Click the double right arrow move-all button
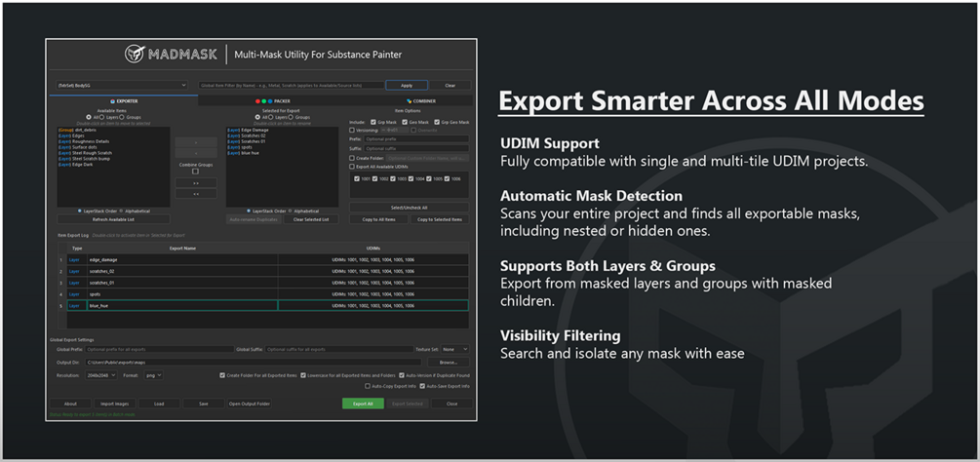The image size is (980, 462). pos(196,183)
